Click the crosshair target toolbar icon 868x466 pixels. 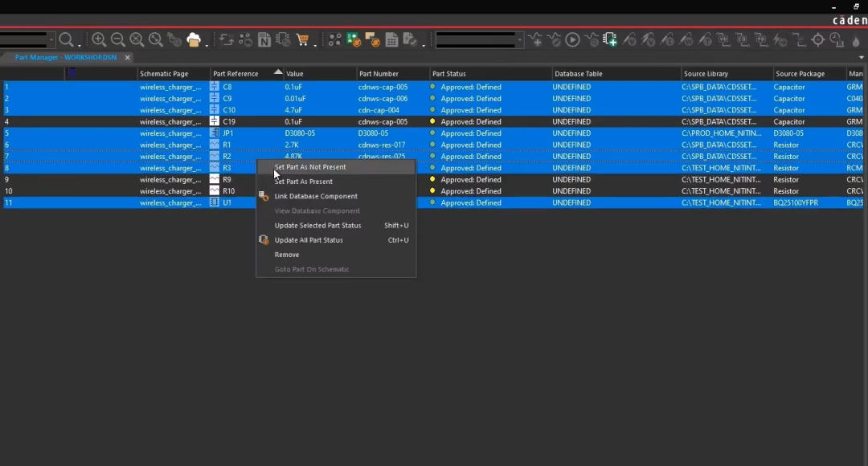[817, 40]
